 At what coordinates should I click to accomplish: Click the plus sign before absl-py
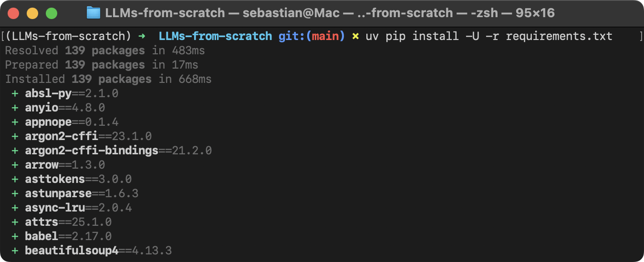[15, 93]
